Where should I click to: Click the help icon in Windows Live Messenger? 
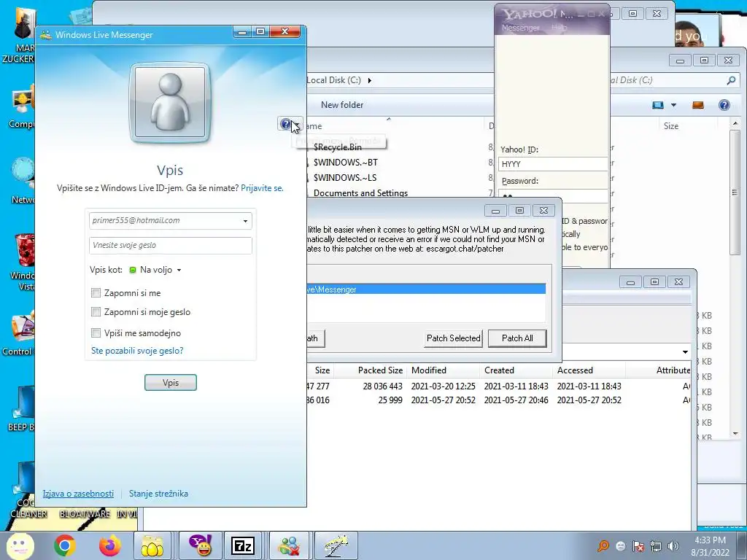285,124
